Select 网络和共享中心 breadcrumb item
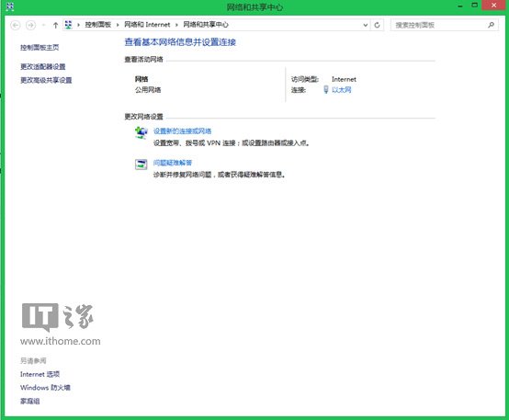Image resolution: width=509 pixels, height=420 pixels. point(206,25)
